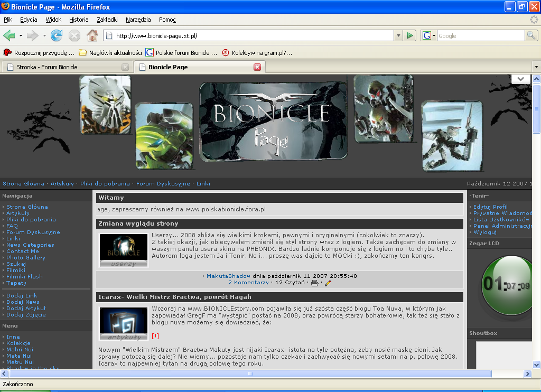Close the Bionicle Page tab

257,67
